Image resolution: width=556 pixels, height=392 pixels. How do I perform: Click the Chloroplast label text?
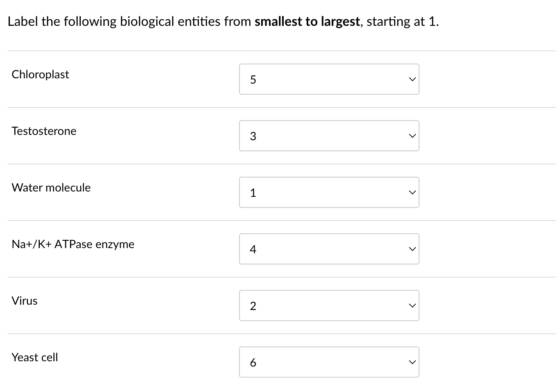click(40, 75)
